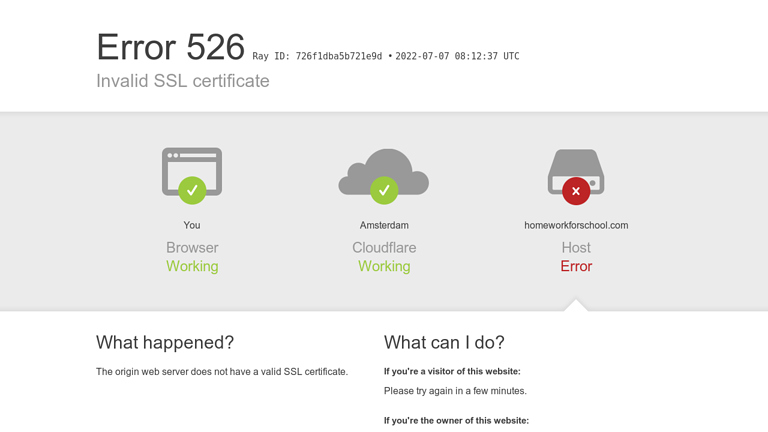Screen dimensions: 768x432
Task: Click the browser window icon above You
Action: click(192, 175)
